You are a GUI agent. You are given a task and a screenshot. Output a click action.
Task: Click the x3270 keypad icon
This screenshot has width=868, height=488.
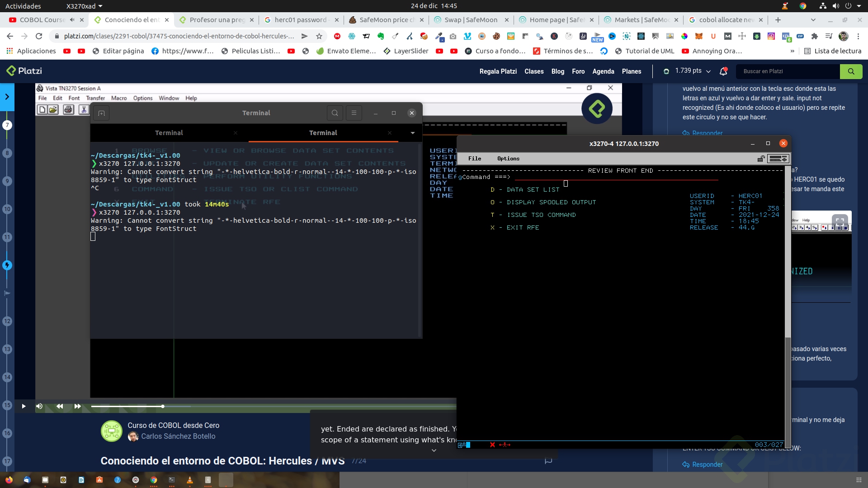[778, 159]
